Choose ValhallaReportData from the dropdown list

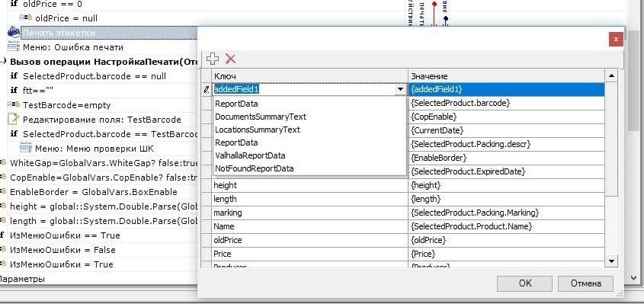250,155
